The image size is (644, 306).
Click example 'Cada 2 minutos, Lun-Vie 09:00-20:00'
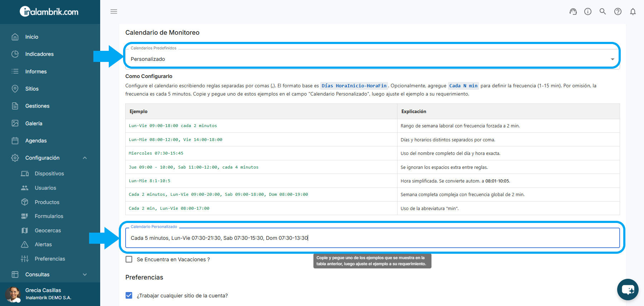[x=218, y=194]
